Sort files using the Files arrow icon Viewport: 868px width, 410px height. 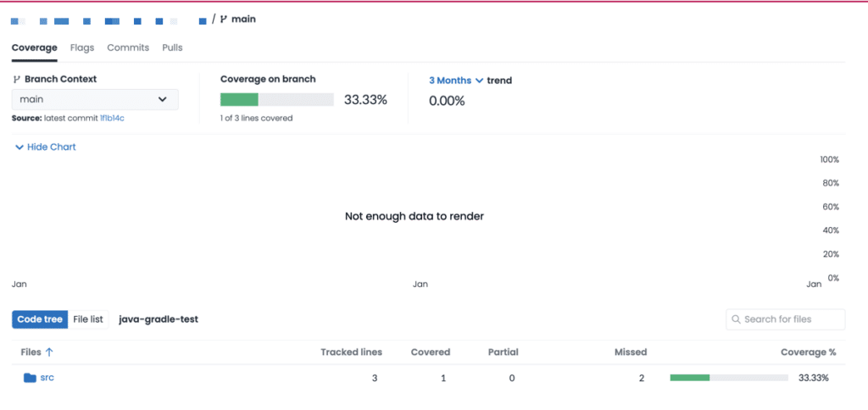[x=49, y=352]
